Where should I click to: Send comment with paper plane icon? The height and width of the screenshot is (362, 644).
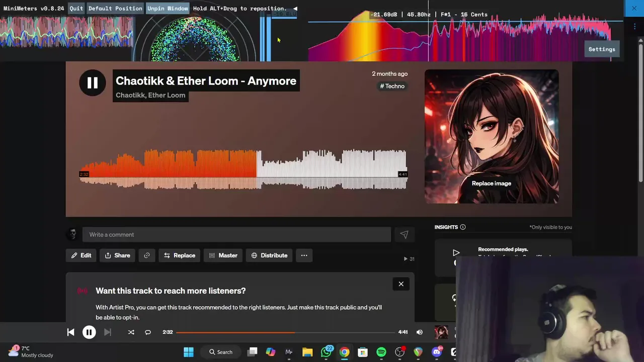pyautogui.click(x=404, y=235)
